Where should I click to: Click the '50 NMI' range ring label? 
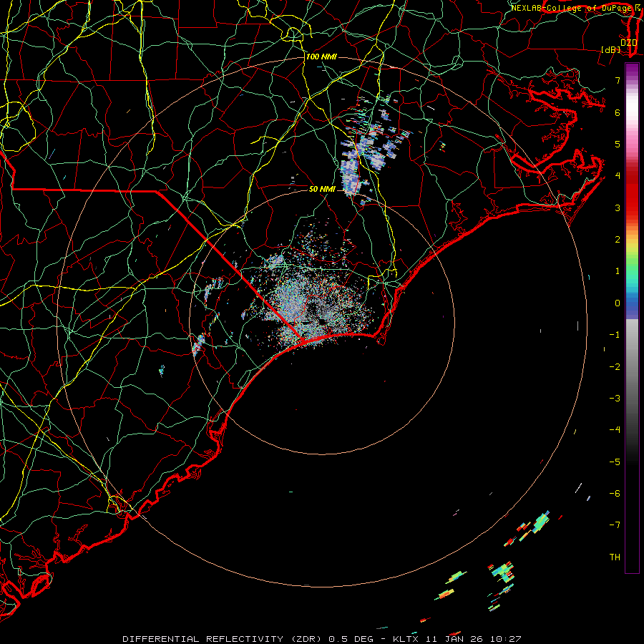tap(322, 189)
